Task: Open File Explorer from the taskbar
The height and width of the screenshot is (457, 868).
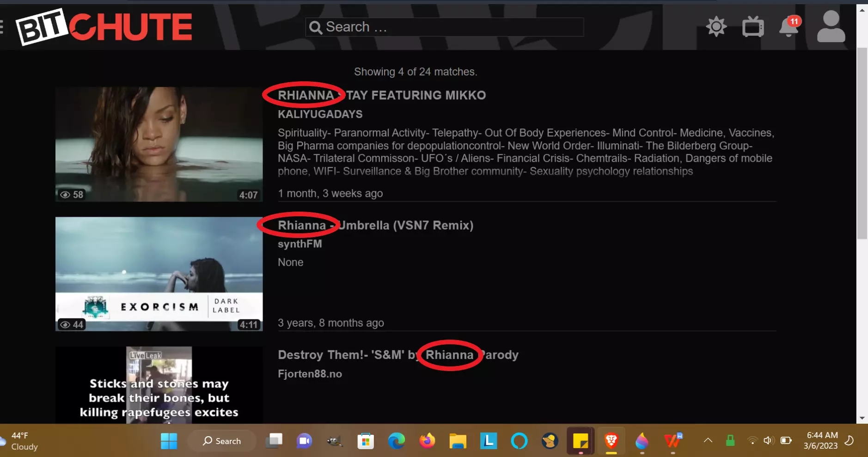Action: pyautogui.click(x=458, y=441)
